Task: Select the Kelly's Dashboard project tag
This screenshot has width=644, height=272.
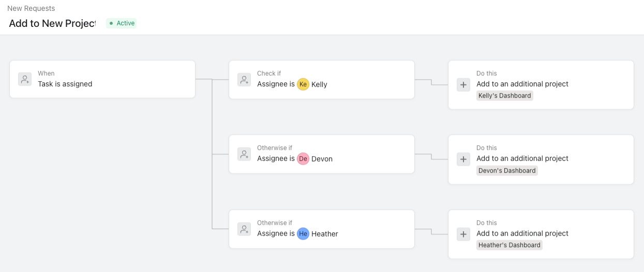Action: pos(504,96)
